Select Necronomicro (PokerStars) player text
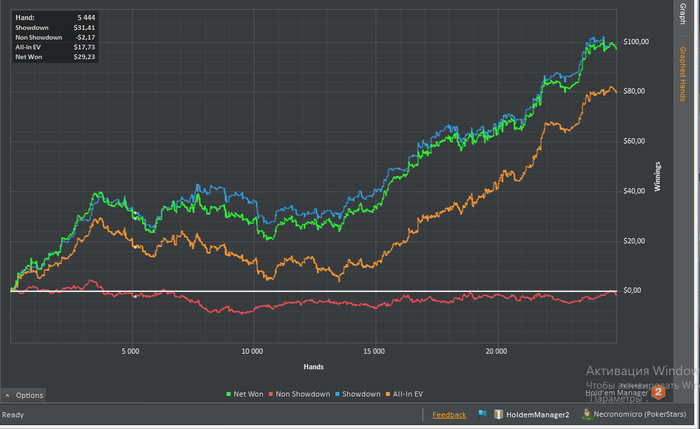This screenshot has width=700, height=429. [x=640, y=414]
